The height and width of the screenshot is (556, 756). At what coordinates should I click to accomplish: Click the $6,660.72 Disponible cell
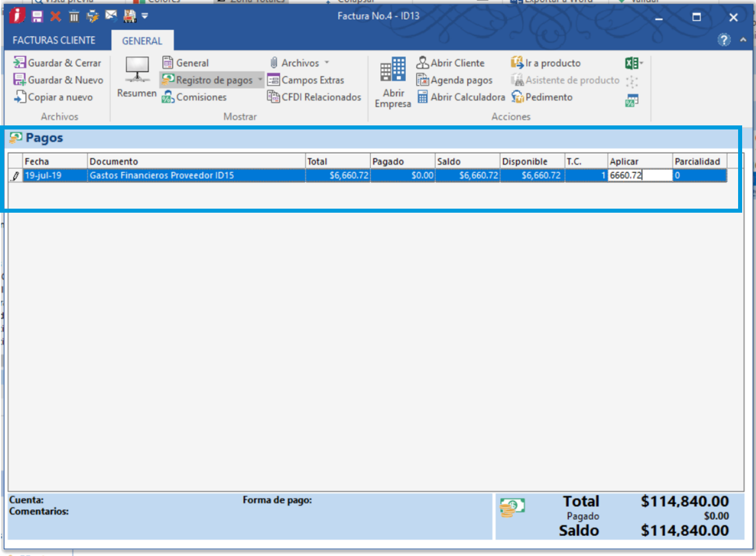[532, 176]
